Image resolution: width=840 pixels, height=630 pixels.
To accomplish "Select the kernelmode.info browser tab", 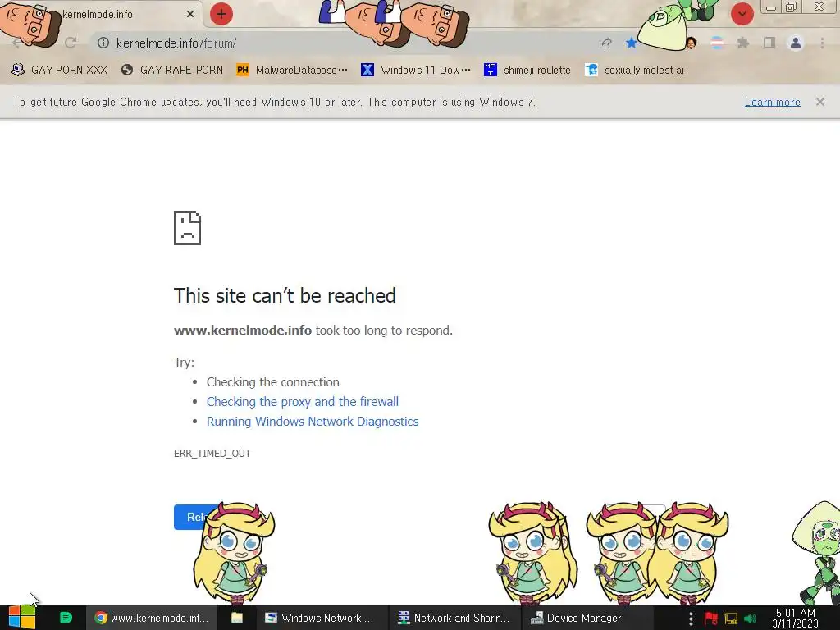I will click(x=102, y=14).
